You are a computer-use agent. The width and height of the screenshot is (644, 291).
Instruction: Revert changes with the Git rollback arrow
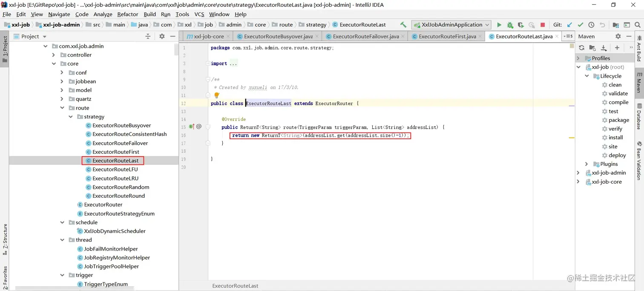pyautogui.click(x=602, y=25)
